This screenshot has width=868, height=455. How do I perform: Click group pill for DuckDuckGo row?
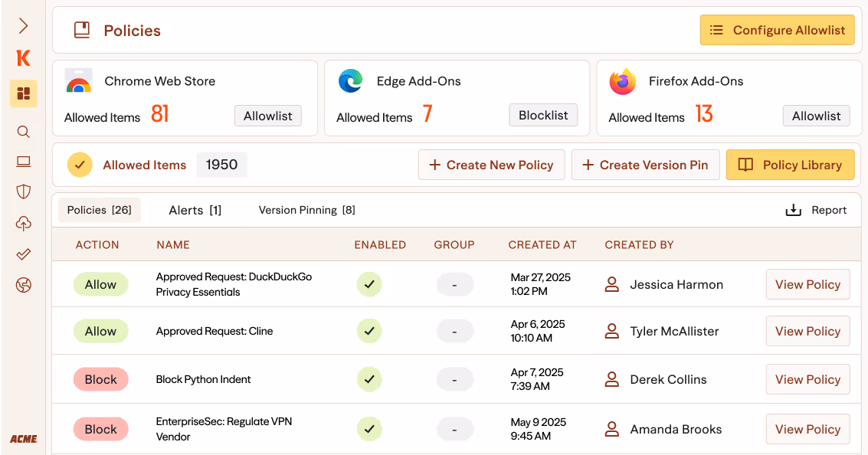click(454, 284)
